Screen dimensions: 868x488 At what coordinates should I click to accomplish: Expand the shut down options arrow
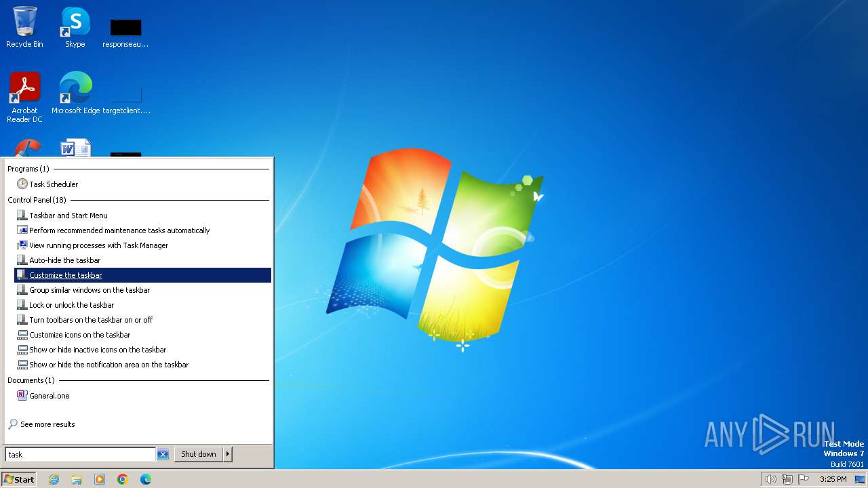pyautogui.click(x=228, y=455)
